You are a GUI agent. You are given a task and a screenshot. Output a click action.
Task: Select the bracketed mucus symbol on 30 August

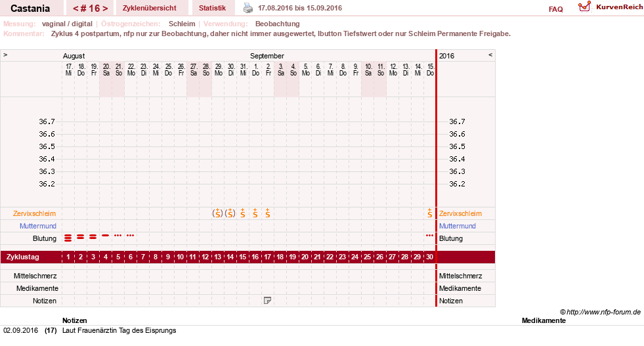tap(230, 213)
